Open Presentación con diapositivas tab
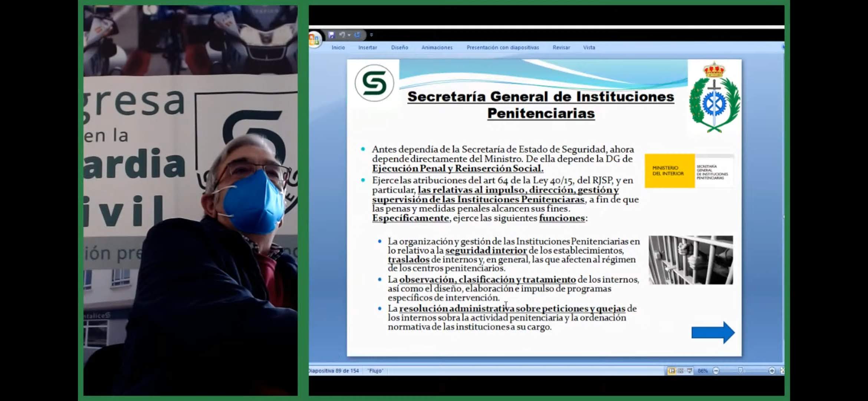Image resolution: width=868 pixels, height=401 pixels. coord(503,48)
